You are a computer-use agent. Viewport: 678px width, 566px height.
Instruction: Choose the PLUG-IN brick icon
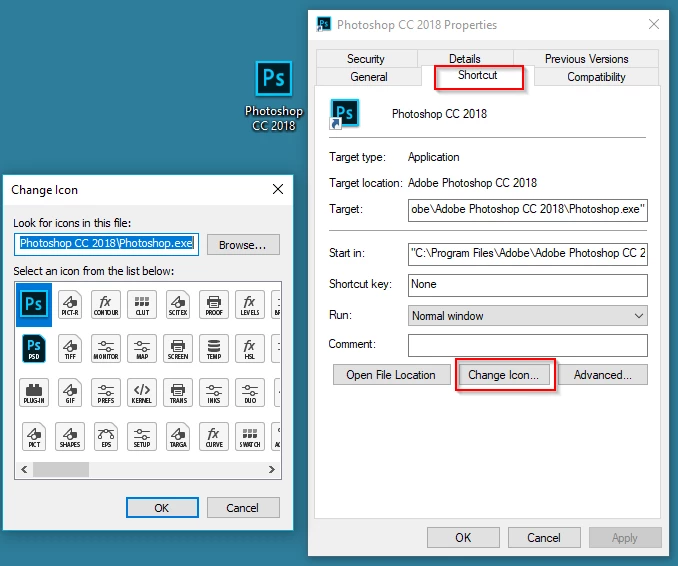tap(34, 393)
